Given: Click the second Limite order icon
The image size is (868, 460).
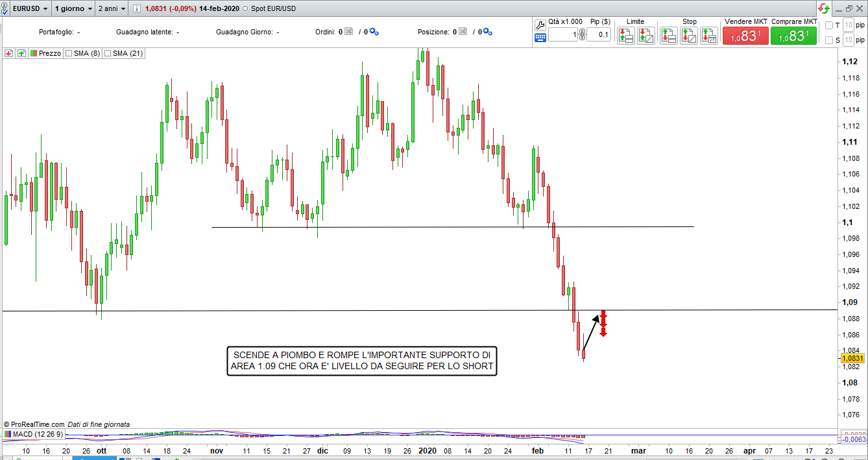Looking at the screenshot, I should pos(646,36).
